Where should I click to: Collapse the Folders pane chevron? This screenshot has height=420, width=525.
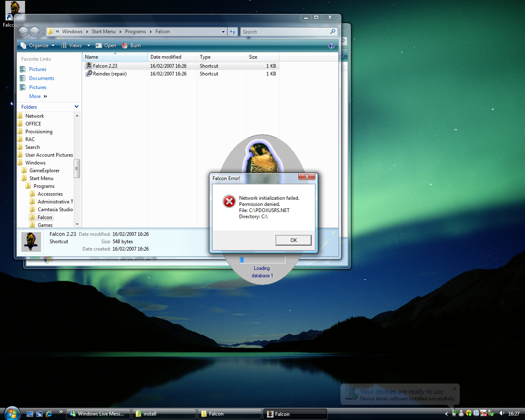76,107
